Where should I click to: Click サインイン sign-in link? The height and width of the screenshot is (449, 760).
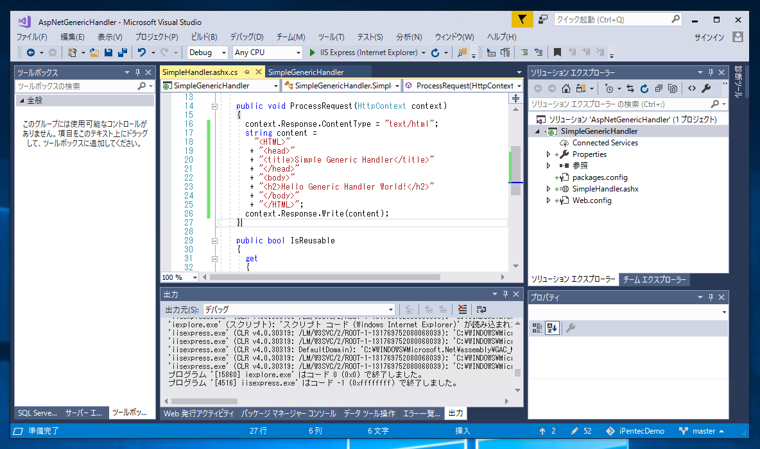point(708,37)
